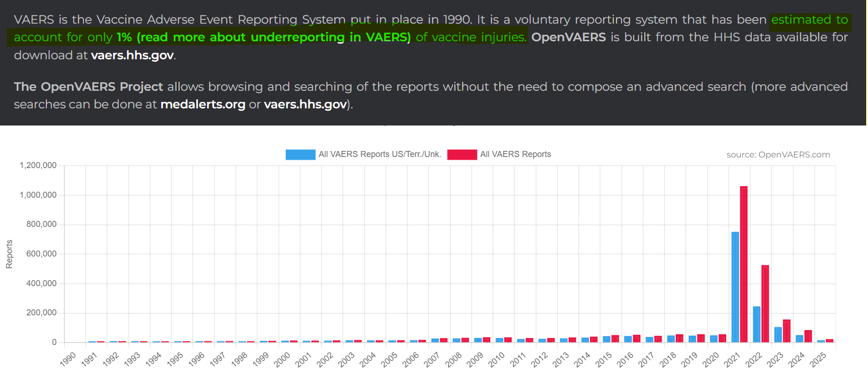Visit the medalerts.org link
The image size is (868, 376).
point(203,104)
